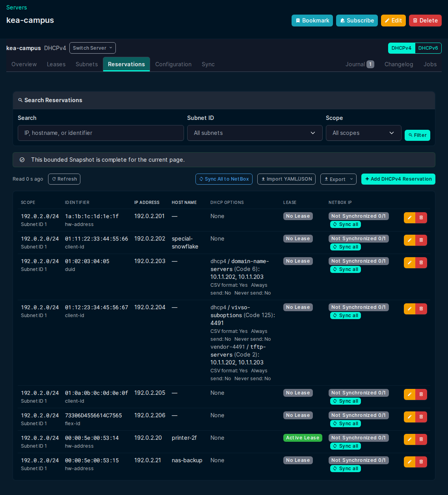Click identifier 1a:1b:1c:1d:1e:1f
Screen dimensions: 448x495
pos(92,216)
